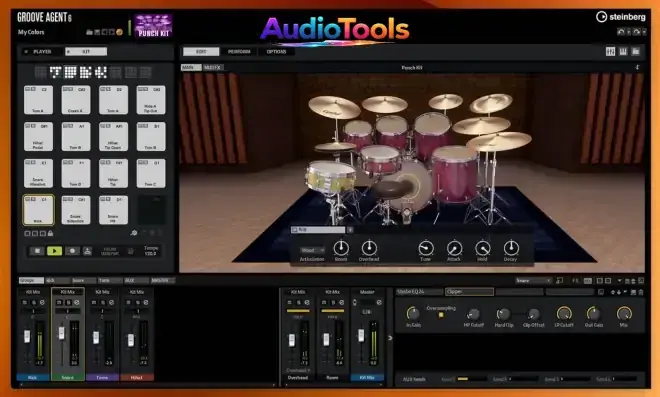The width and height of the screenshot is (660, 397).
Task: Click the Tune knob for the Kick
Action: click(426, 248)
